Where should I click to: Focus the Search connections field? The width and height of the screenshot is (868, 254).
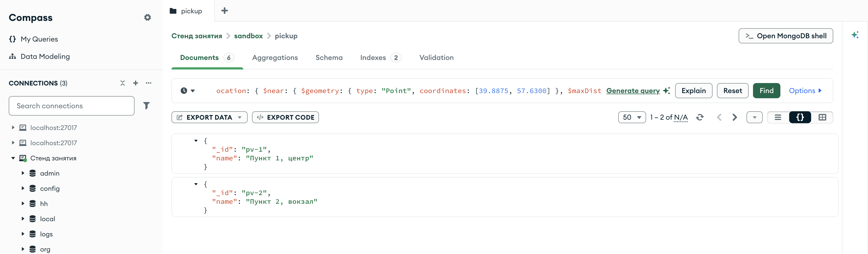pos(71,106)
